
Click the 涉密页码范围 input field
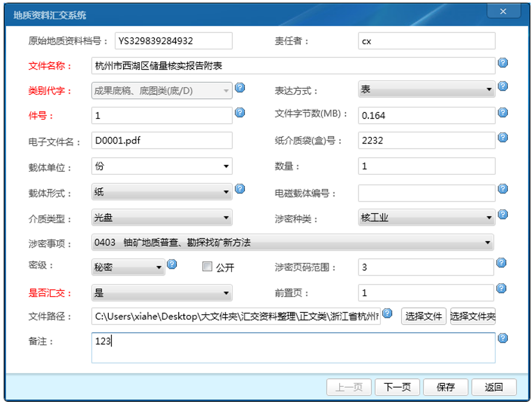coord(426,267)
